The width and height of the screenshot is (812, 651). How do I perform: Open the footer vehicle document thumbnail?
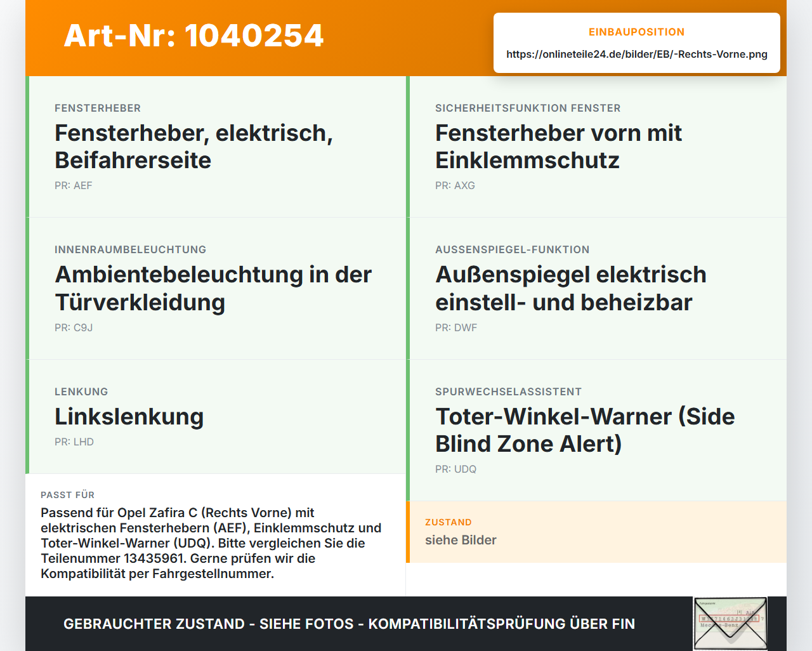tap(730, 624)
